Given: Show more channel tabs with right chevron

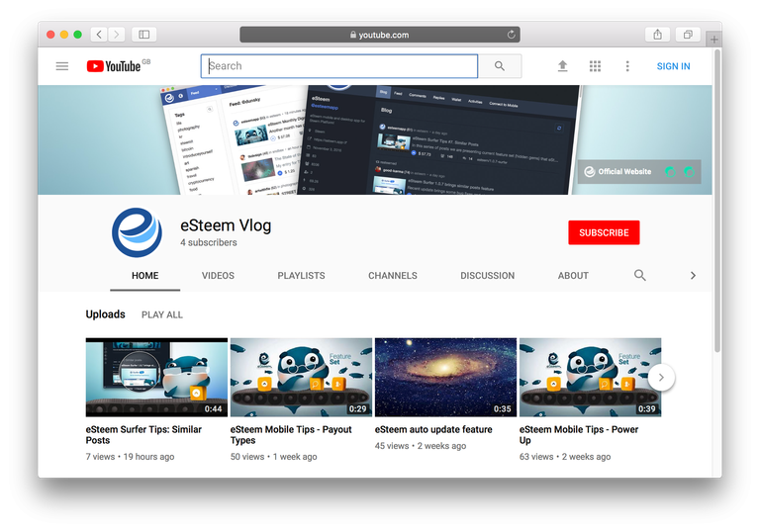Looking at the screenshot, I should (693, 275).
